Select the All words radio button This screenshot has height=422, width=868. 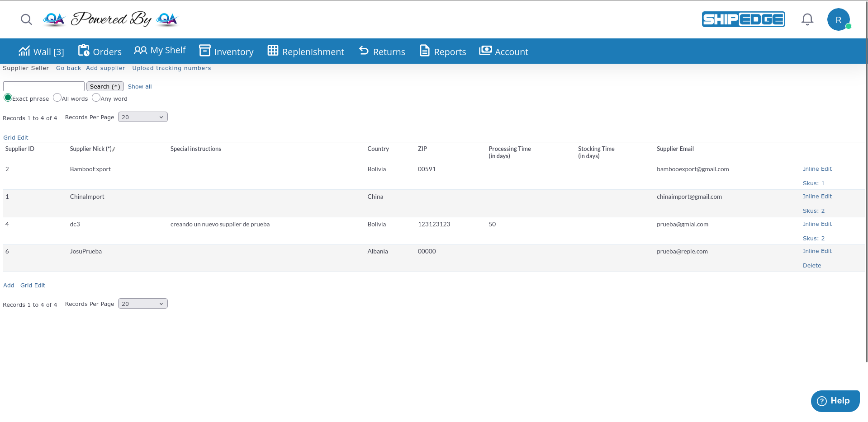(57, 98)
